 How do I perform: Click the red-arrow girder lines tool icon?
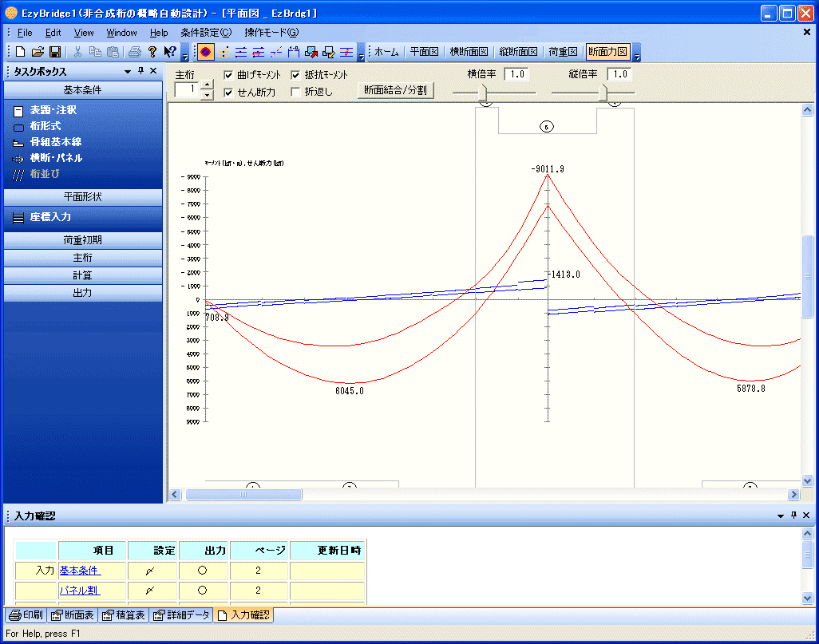click(259, 52)
